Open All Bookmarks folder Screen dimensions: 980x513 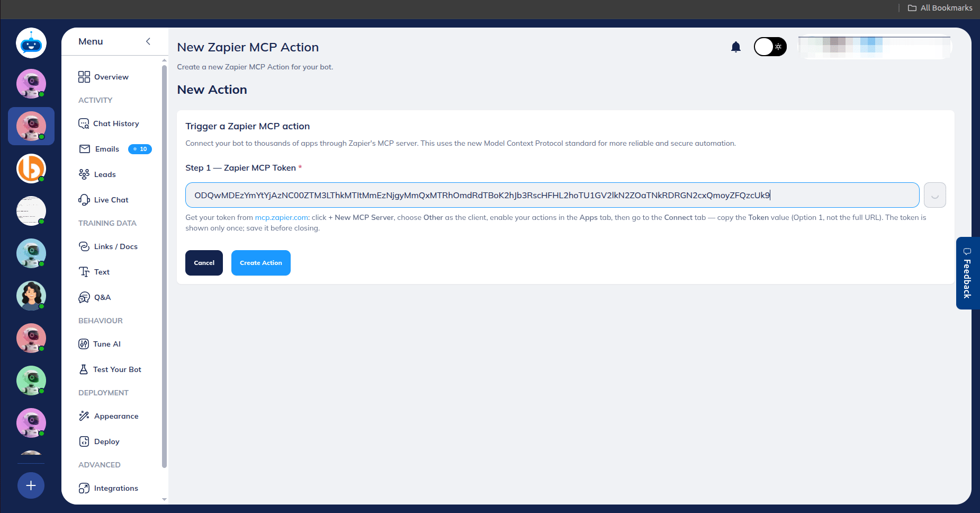tap(940, 8)
